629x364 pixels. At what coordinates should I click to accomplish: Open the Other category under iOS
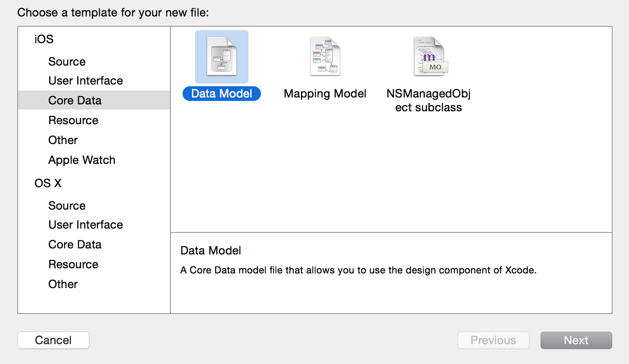click(63, 140)
